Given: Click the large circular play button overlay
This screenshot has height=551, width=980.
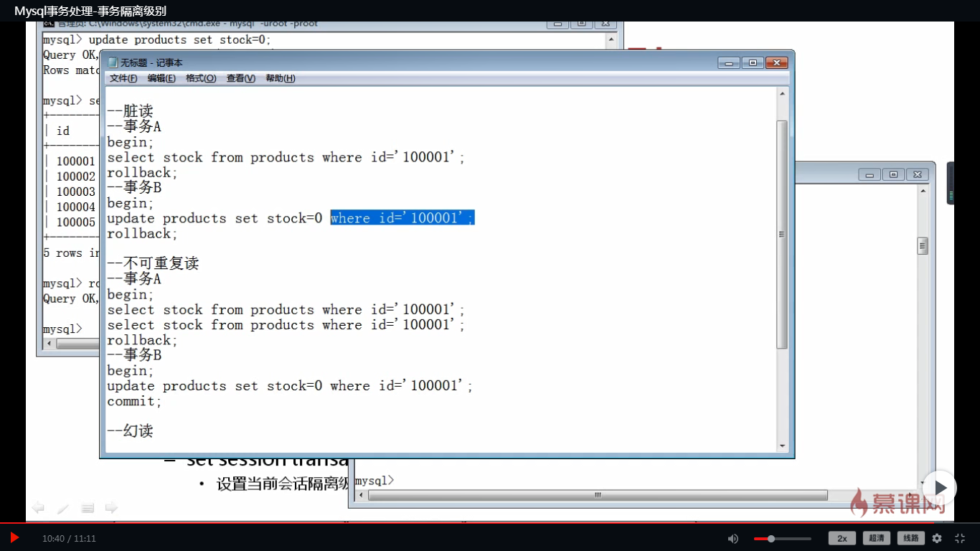Looking at the screenshot, I should 940,488.
